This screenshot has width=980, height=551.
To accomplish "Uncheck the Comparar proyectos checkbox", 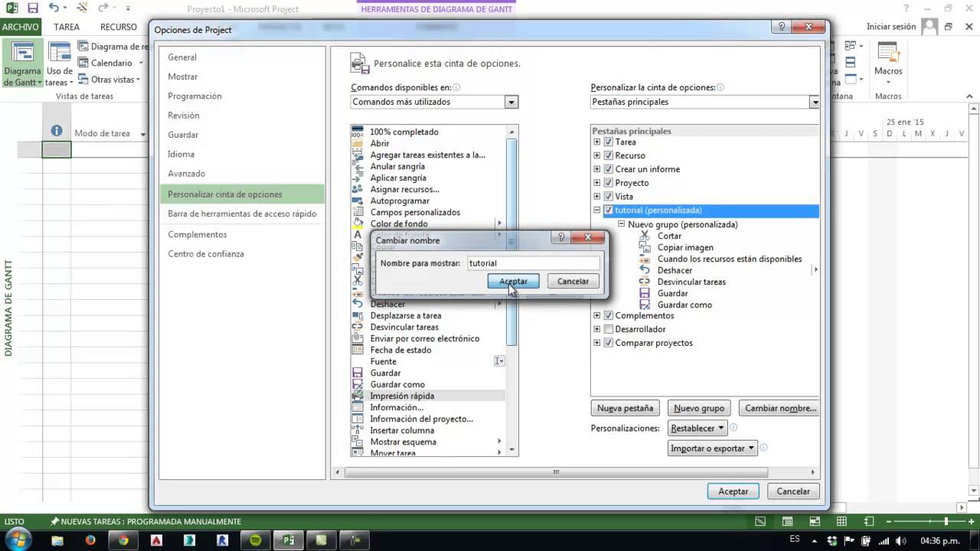I will (609, 343).
